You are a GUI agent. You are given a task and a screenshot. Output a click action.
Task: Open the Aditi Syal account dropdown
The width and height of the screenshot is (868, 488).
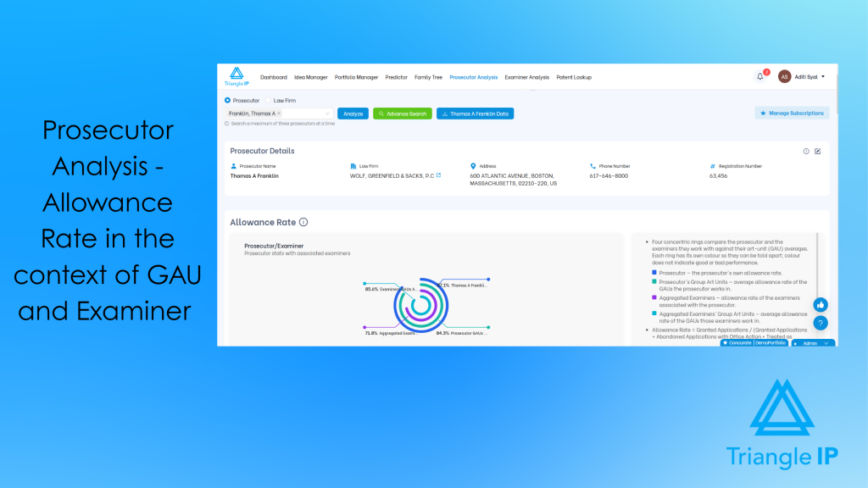click(823, 77)
